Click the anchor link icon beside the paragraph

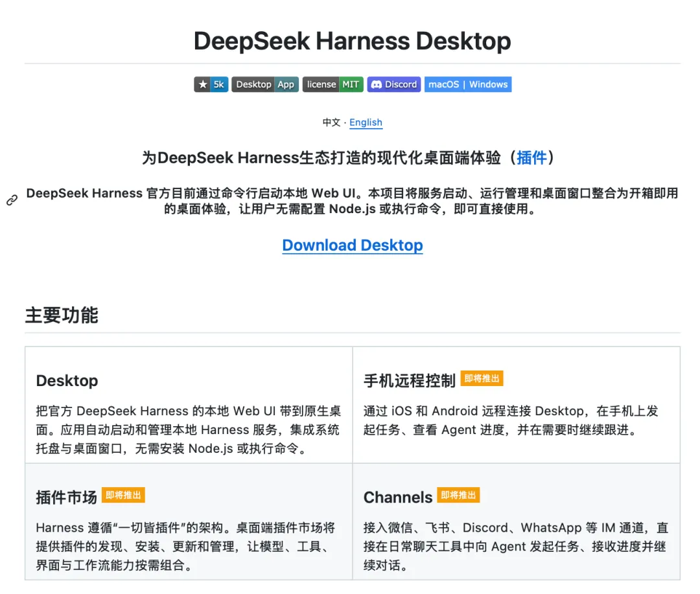pyautogui.click(x=12, y=200)
